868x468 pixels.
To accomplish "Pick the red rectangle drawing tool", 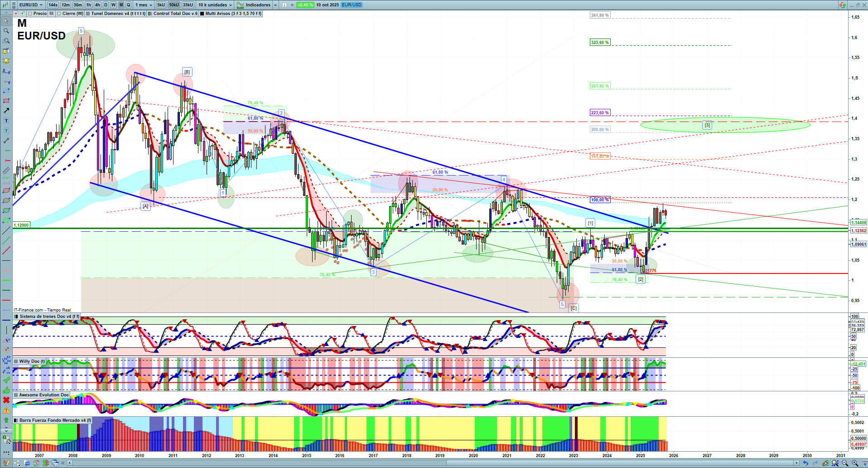I will [6, 101].
